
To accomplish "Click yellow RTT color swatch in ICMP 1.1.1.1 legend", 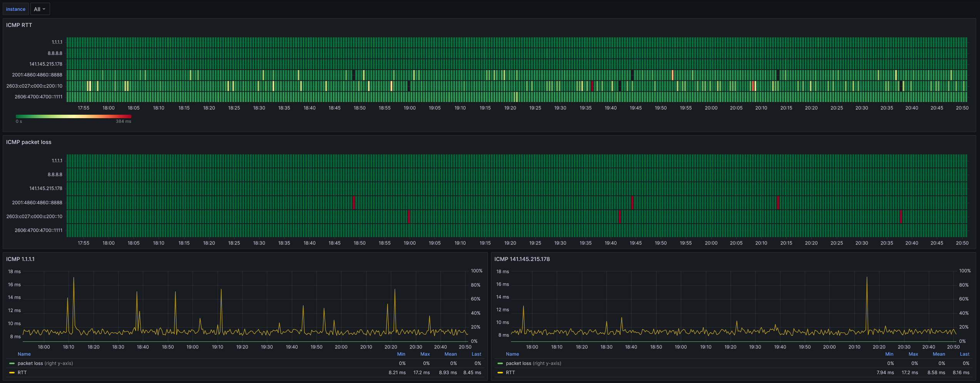I will point(12,373).
